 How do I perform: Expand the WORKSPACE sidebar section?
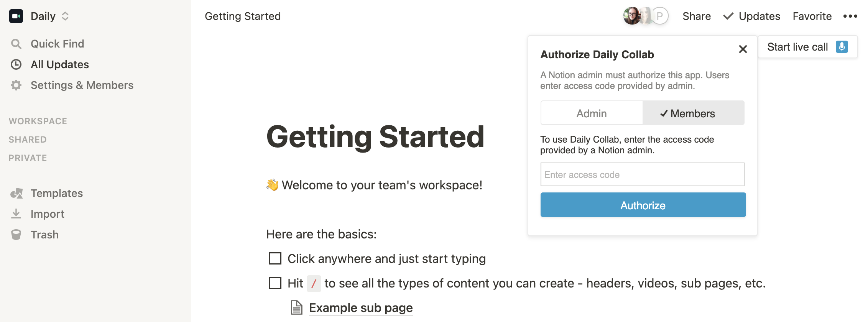(38, 121)
